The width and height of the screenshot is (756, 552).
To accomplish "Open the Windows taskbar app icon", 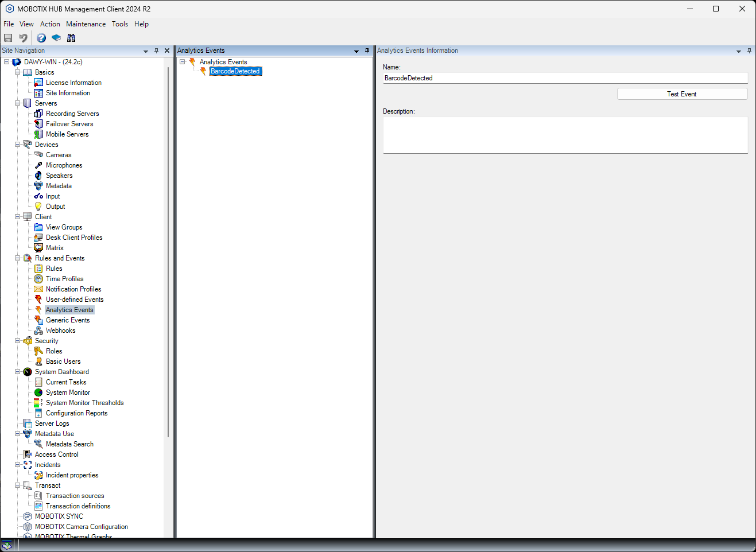I will pyautogui.click(x=6, y=545).
